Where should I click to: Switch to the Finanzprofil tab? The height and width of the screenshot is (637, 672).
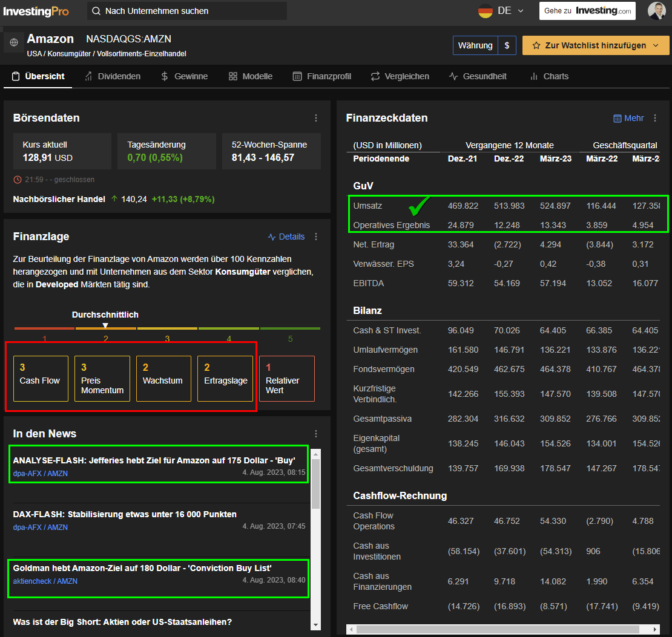click(x=322, y=76)
